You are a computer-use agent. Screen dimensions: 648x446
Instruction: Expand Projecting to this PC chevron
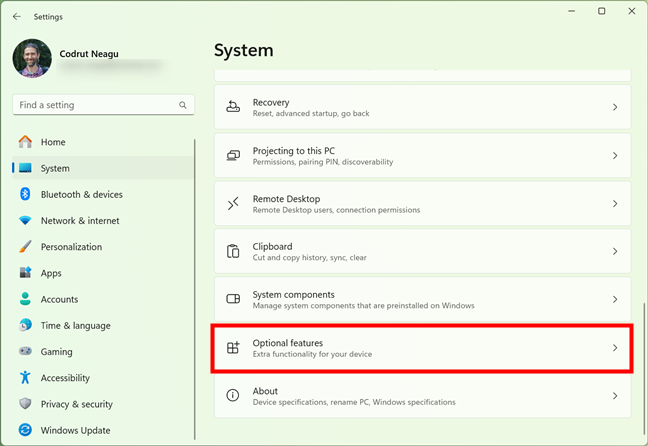coord(615,155)
